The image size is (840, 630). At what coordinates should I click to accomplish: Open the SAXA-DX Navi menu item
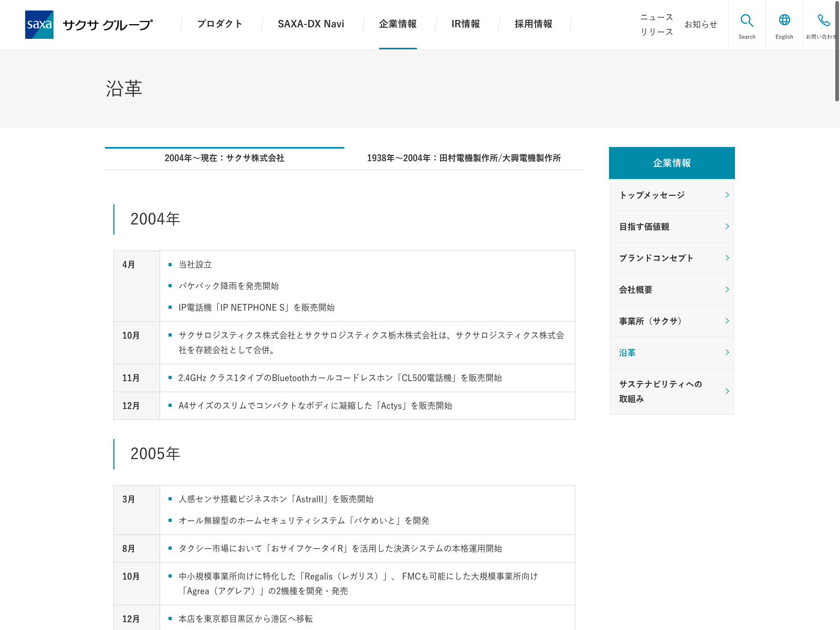point(311,24)
